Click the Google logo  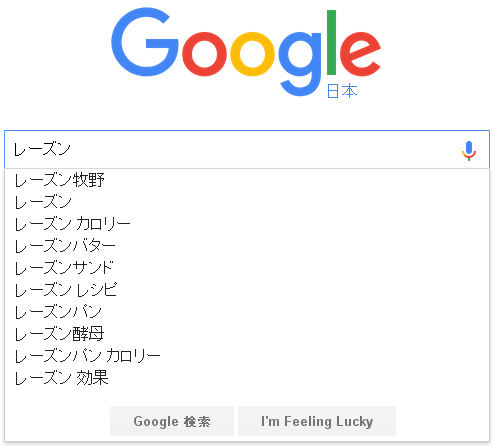[246, 52]
